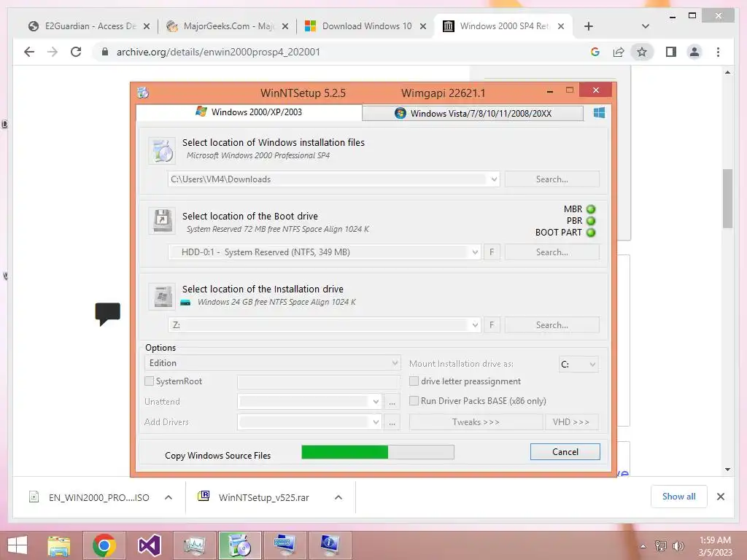Image resolution: width=747 pixels, height=560 pixels.
Task: Open a new Chrome tab
Action: click(x=589, y=26)
